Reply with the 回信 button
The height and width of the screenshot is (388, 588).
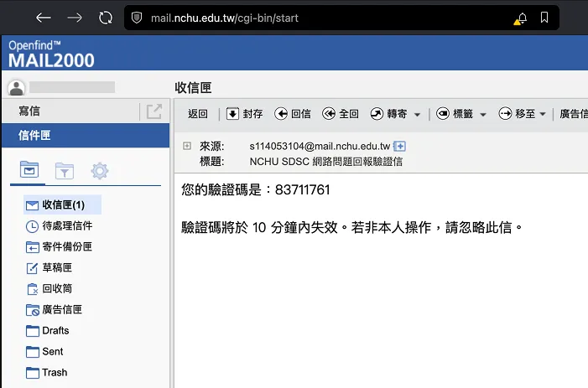tap(293, 114)
